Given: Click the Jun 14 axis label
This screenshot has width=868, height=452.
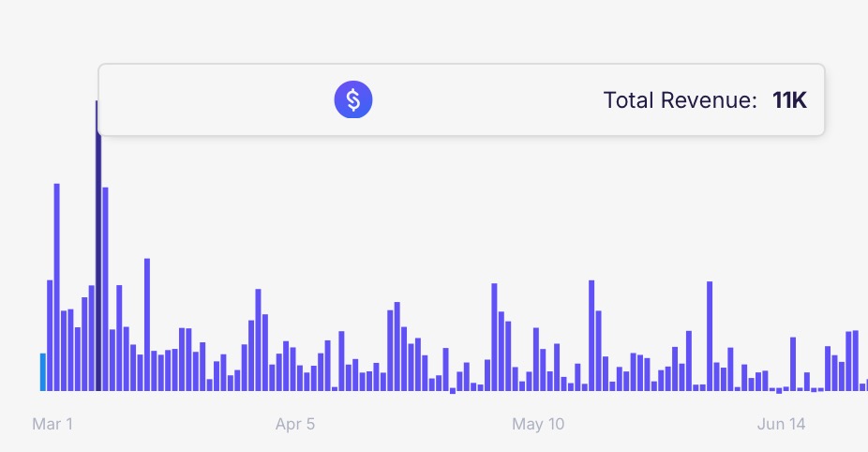Looking at the screenshot, I should click(781, 424).
